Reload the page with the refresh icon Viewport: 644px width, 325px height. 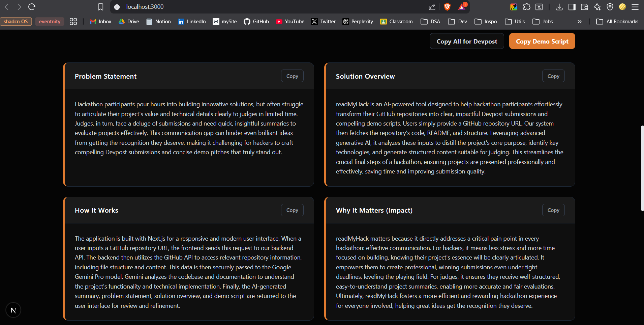pyautogui.click(x=32, y=7)
